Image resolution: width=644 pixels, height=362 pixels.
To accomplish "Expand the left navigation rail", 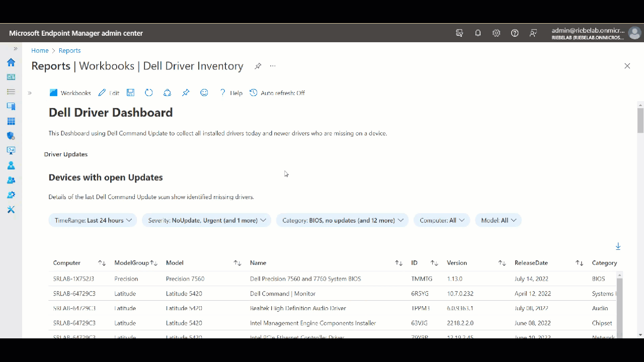I will [16, 49].
